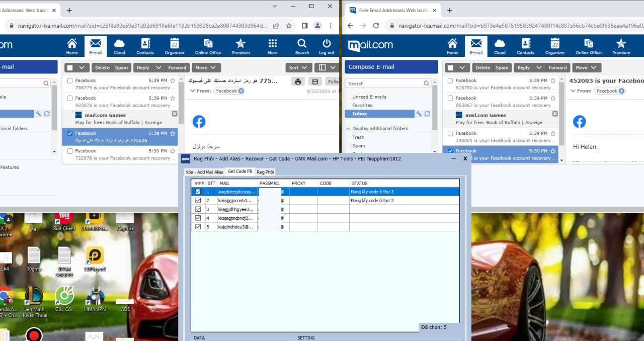Viewport: 644px width, 341px height.
Task: Click the Log out power icon
Action: (327, 46)
